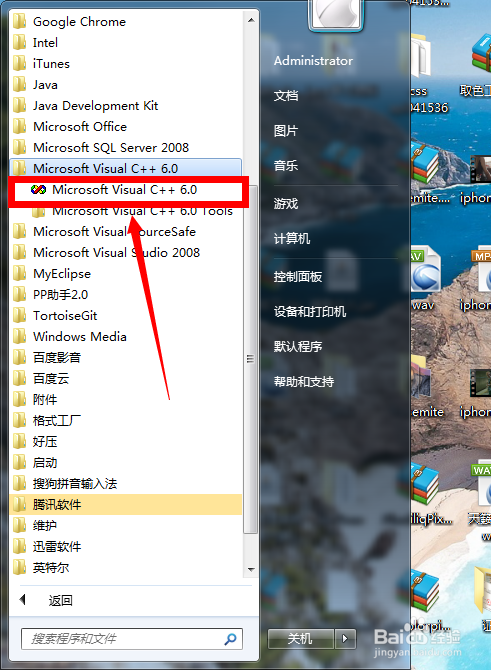Expand the TortoiseGit folder
This screenshot has width=491, height=670.
click(126, 315)
